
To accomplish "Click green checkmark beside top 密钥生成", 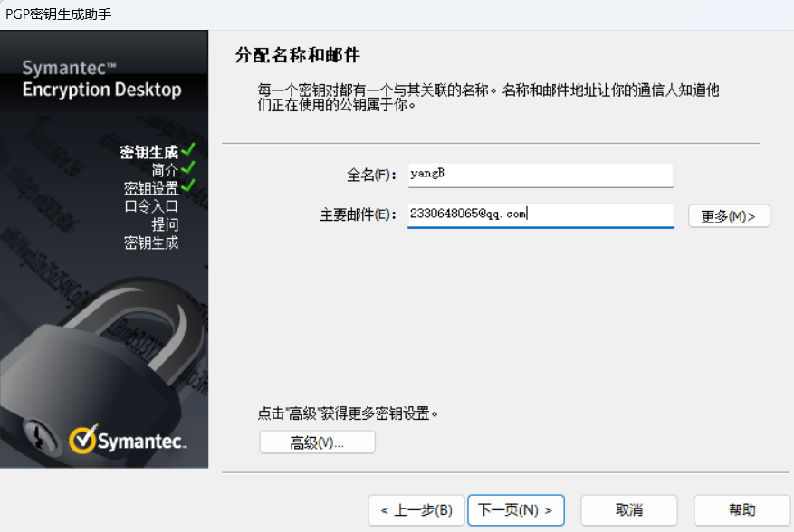I will click(x=188, y=149).
